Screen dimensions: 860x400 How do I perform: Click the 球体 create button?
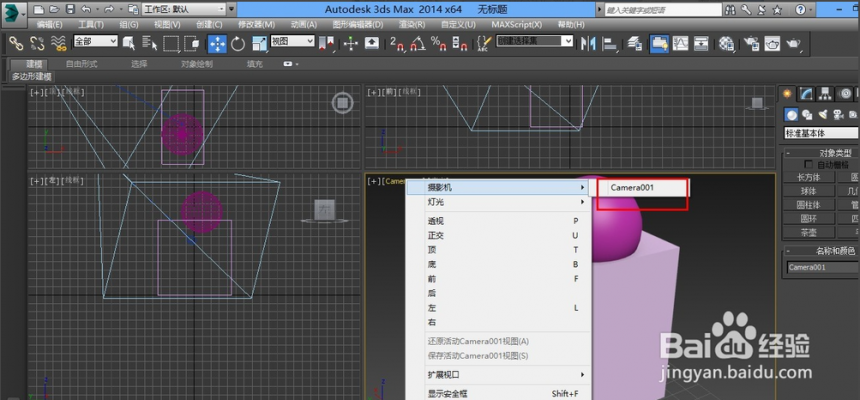809,191
